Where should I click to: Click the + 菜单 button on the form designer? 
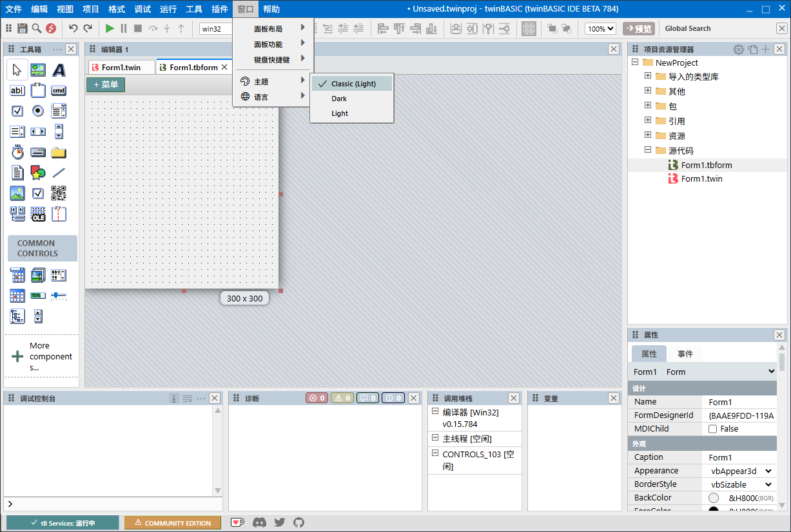click(106, 84)
